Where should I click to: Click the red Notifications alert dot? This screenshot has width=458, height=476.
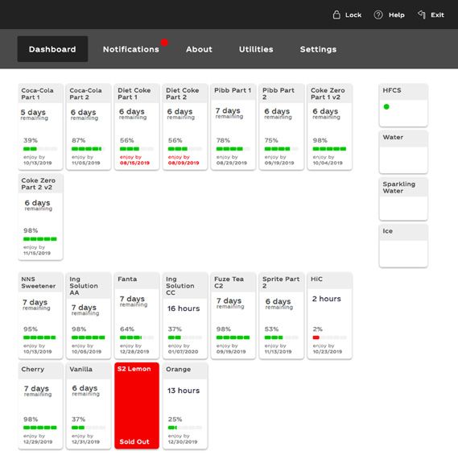click(164, 43)
